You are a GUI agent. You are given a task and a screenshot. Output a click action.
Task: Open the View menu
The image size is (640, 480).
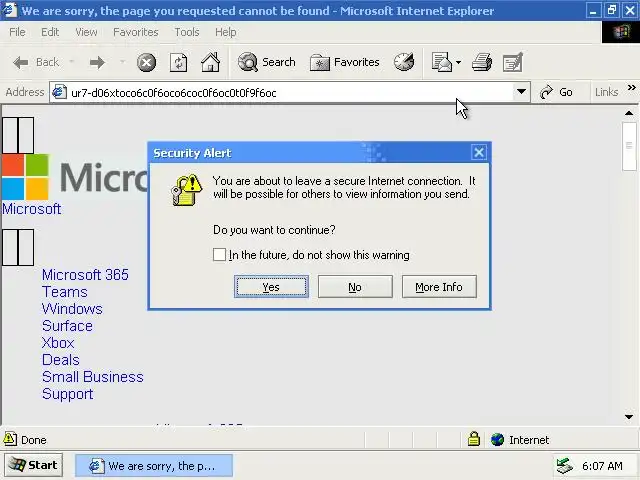(86, 32)
